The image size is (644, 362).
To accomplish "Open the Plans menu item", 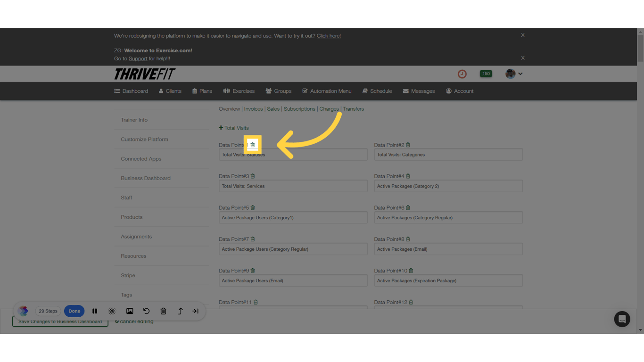I will tap(202, 91).
